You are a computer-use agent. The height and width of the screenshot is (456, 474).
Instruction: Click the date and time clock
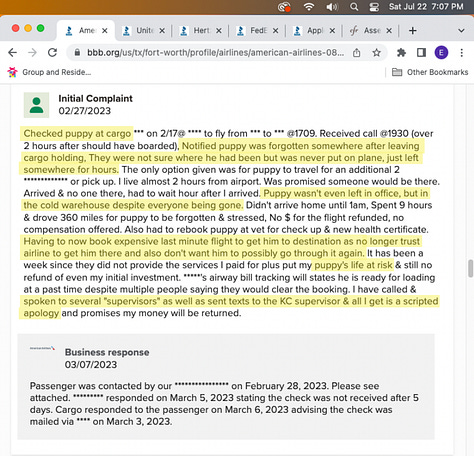pos(426,7)
